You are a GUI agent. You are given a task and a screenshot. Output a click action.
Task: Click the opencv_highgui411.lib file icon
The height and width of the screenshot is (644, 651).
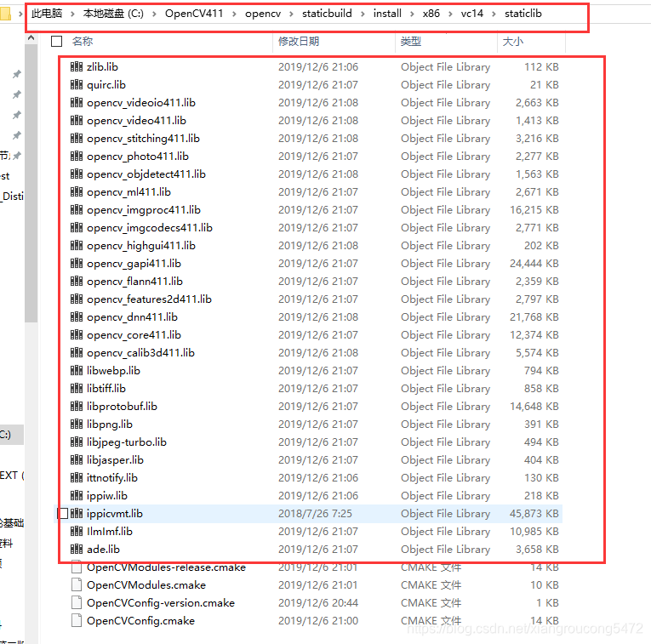[77, 245]
